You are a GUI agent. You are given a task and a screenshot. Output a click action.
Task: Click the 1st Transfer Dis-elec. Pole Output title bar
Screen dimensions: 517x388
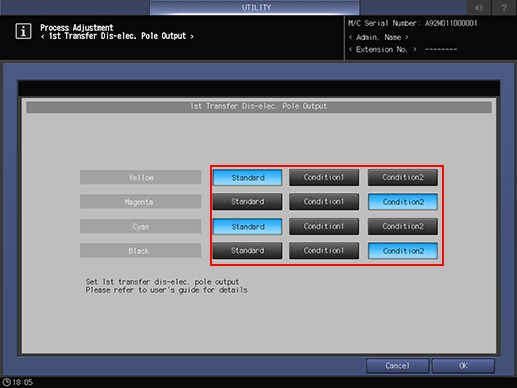(x=259, y=107)
